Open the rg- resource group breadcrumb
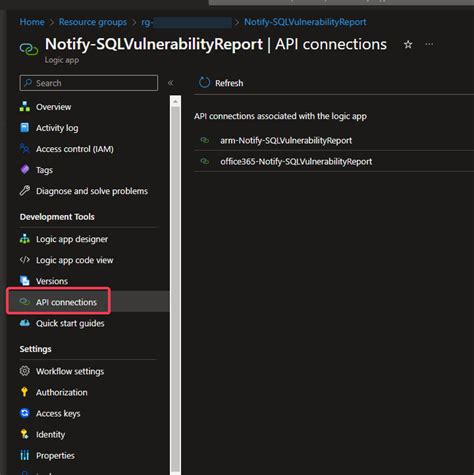Image resolution: width=474 pixels, height=475 pixels. tap(186, 22)
